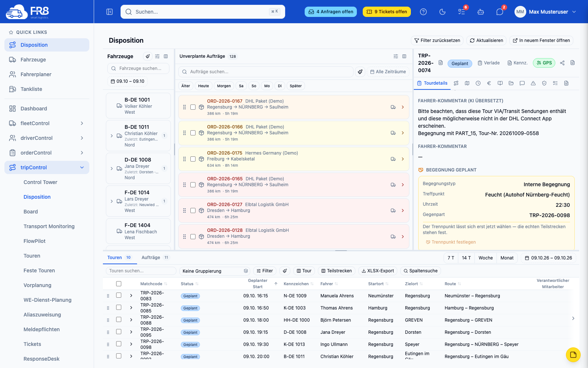Toggle column layout in Unverplante Aufträge
588x368 pixels.
click(404, 56)
